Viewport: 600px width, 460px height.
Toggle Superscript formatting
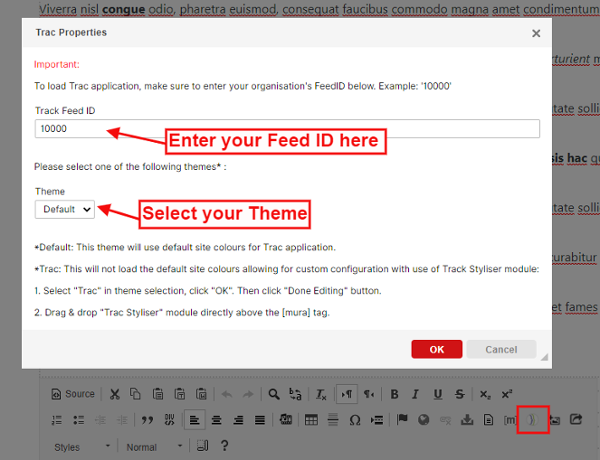pos(507,394)
